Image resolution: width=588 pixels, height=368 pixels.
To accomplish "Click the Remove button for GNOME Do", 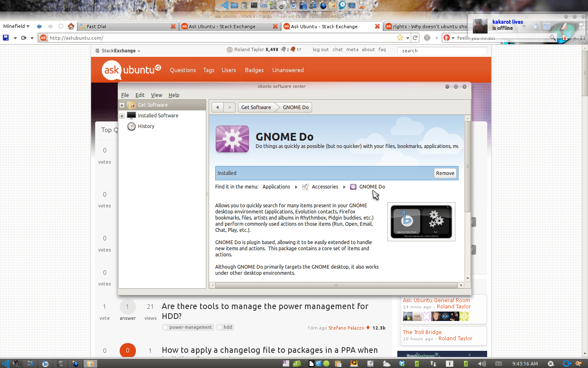I will [445, 173].
